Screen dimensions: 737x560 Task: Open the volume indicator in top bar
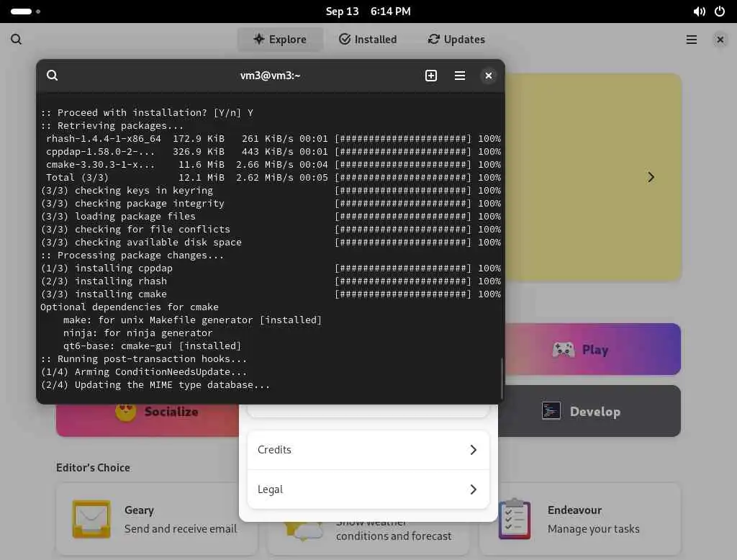tap(699, 12)
